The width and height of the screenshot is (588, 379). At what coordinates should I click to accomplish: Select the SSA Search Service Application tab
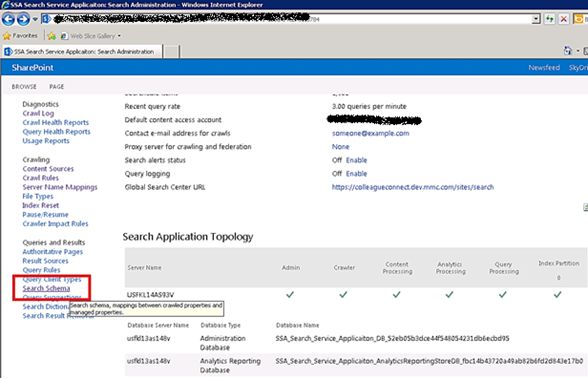click(x=82, y=52)
